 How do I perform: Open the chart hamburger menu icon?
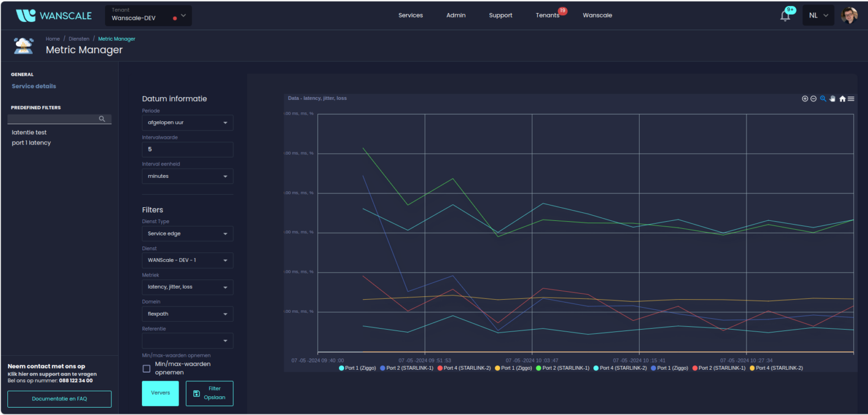[851, 98]
